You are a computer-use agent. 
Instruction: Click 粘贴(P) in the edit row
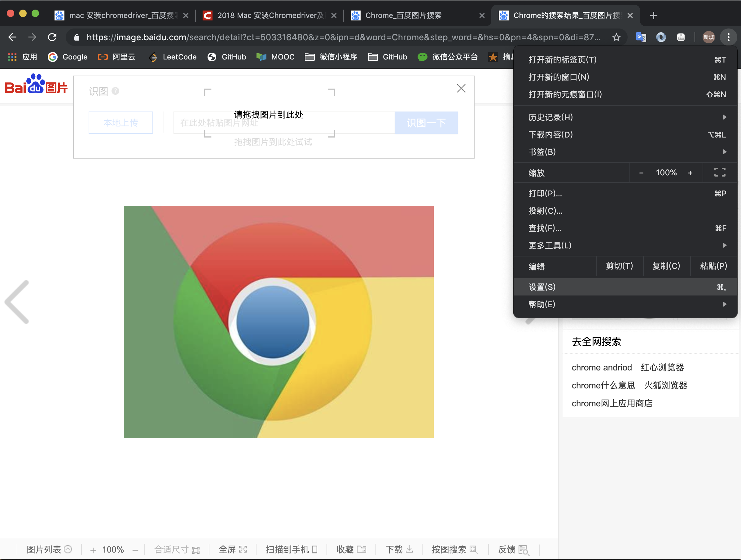pyautogui.click(x=713, y=266)
